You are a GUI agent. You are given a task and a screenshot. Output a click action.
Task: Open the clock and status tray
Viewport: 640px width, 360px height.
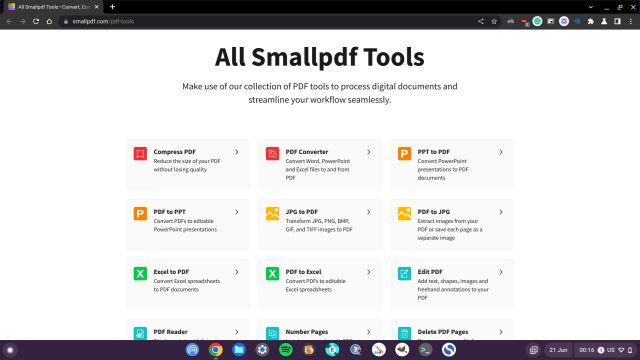605,350
